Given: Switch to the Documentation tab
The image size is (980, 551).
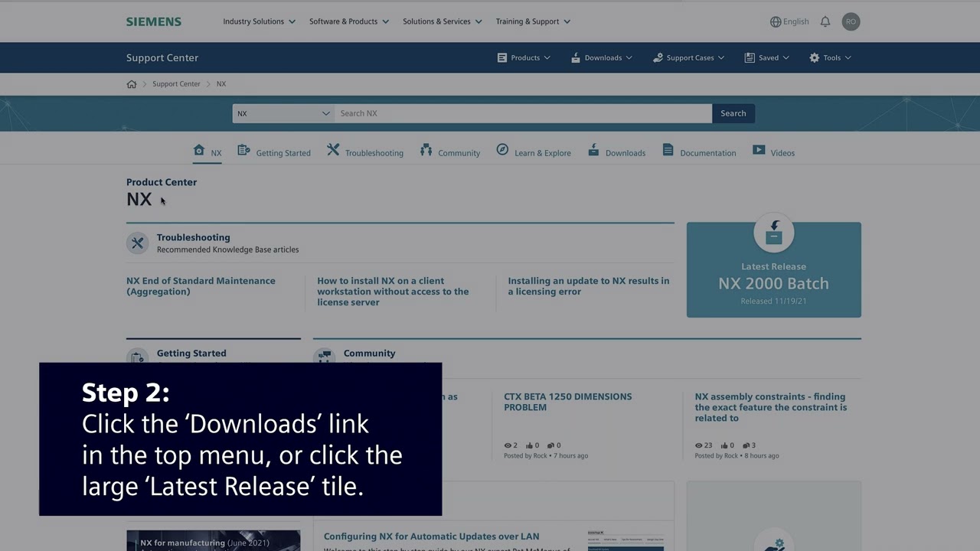Looking at the screenshot, I should 699,152.
